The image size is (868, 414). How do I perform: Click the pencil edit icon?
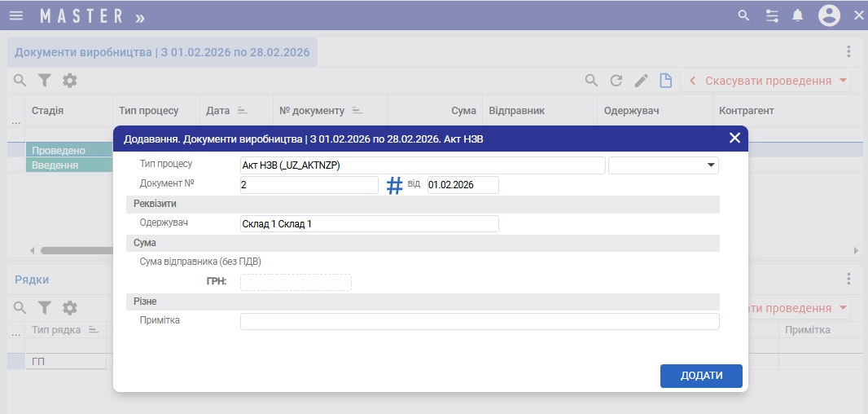coord(641,81)
